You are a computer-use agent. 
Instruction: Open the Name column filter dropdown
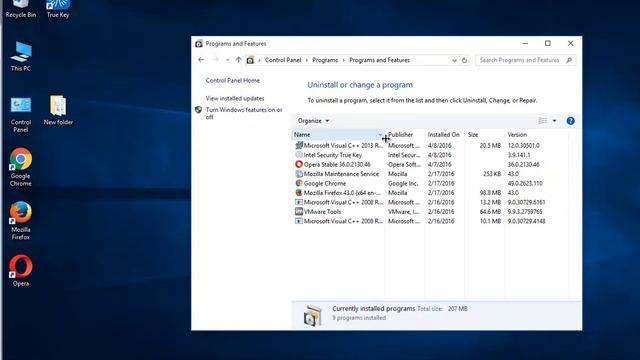380,135
